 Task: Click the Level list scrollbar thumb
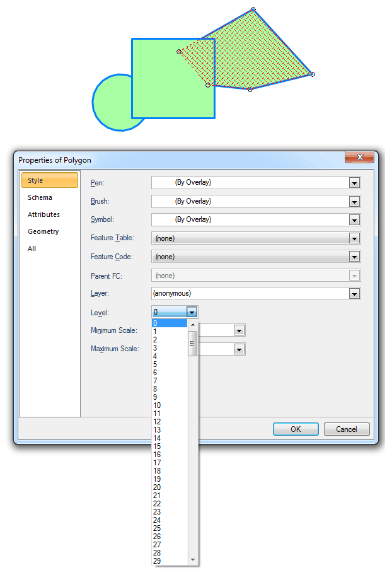[x=193, y=344]
